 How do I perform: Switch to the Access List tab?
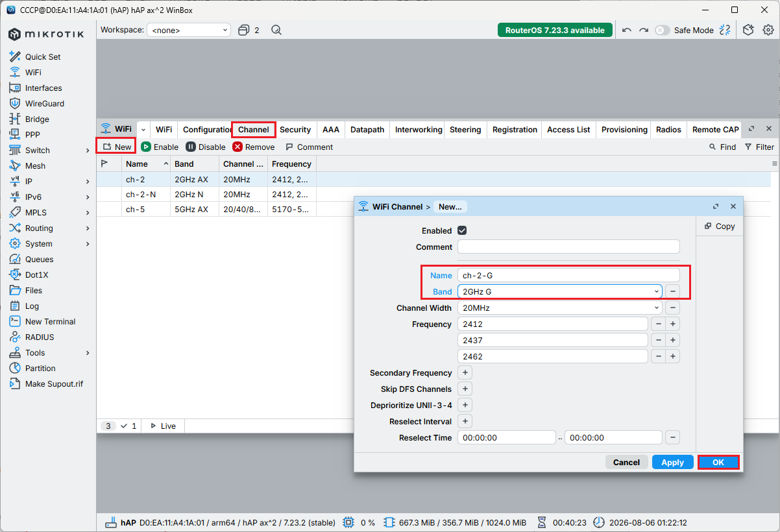click(x=568, y=130)
